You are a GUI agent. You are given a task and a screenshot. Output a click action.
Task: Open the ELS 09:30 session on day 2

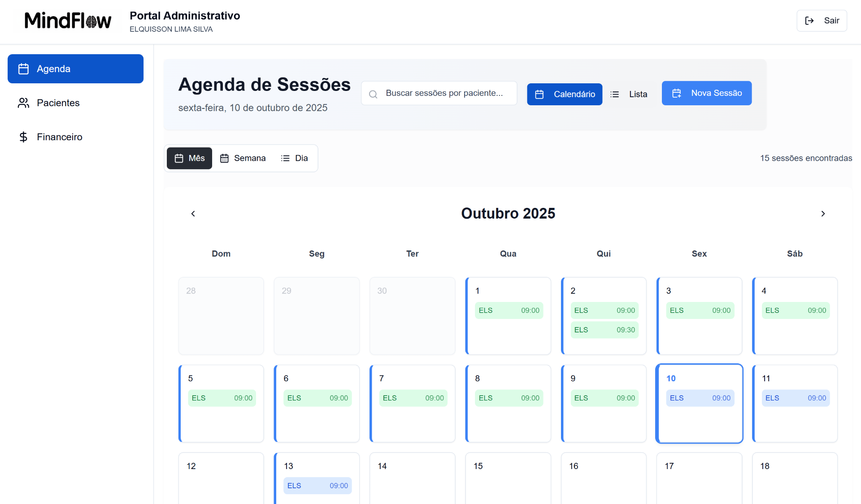604,330
